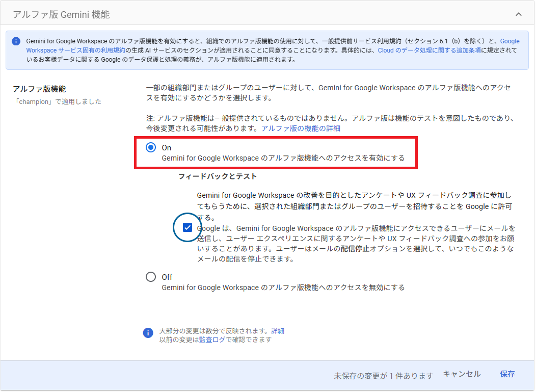The width and height of the screenshot is (536, 392).
Task: Click the 未保存の変更が 1 件あります message
Action: (383, 376)
